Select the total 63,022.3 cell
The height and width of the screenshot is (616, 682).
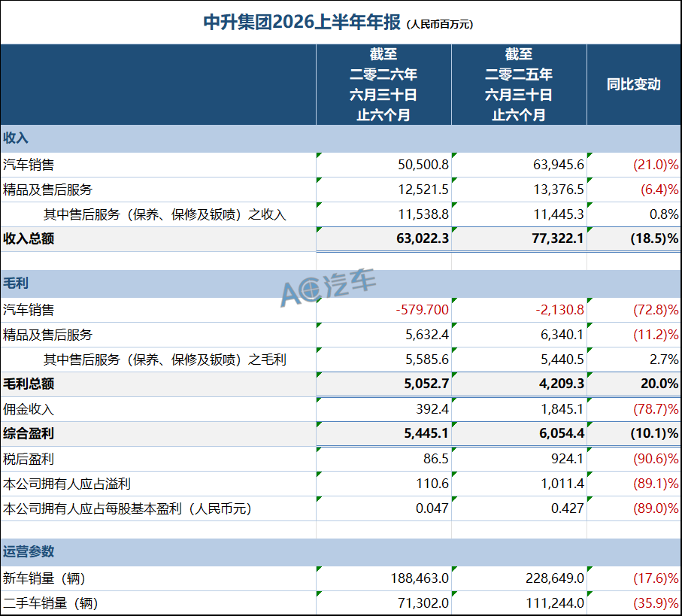tap(383, 239)
